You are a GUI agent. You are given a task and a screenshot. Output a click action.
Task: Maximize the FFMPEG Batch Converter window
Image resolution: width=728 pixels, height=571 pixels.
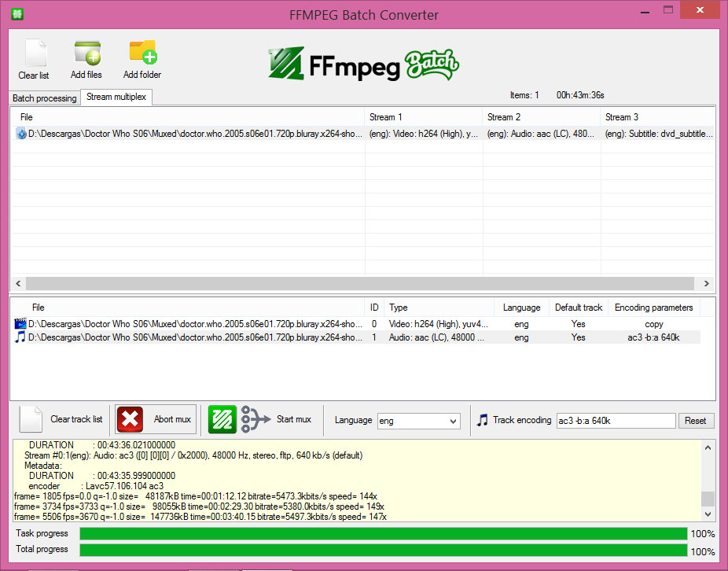[668, 10]
